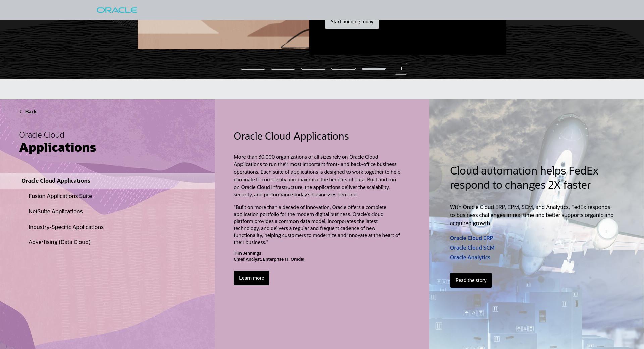Open Industry-Specific Applications section
Image resolution: width=644 pixels, height=349 pixels.
tap(66, 227)
